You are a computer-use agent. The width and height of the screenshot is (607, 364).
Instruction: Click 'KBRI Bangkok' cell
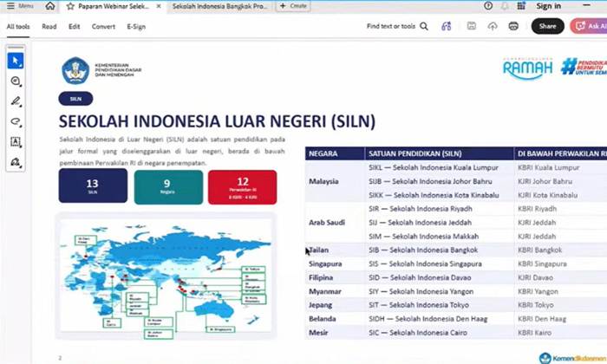pos(539,250)
